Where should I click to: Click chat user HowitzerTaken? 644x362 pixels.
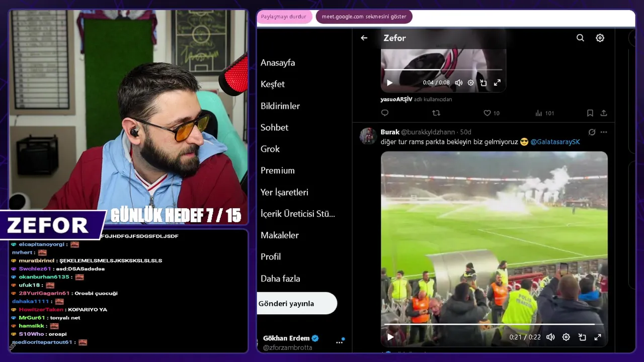point(41,309)
